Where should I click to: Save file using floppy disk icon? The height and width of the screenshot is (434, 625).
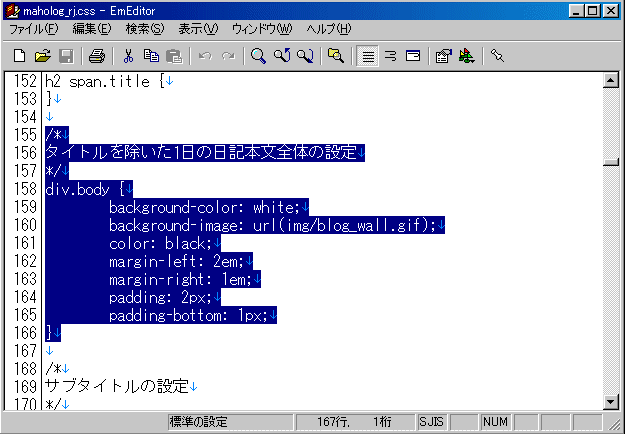click(66, 56)
